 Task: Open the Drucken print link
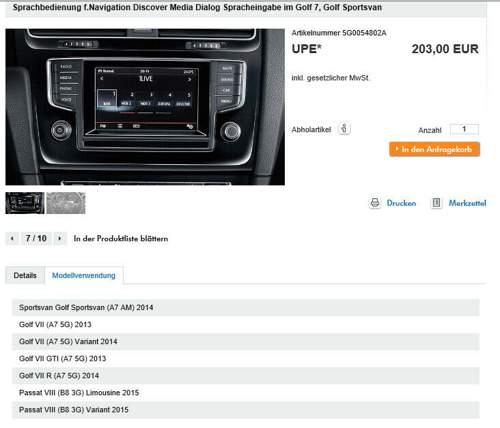click(x=401, y=203)
